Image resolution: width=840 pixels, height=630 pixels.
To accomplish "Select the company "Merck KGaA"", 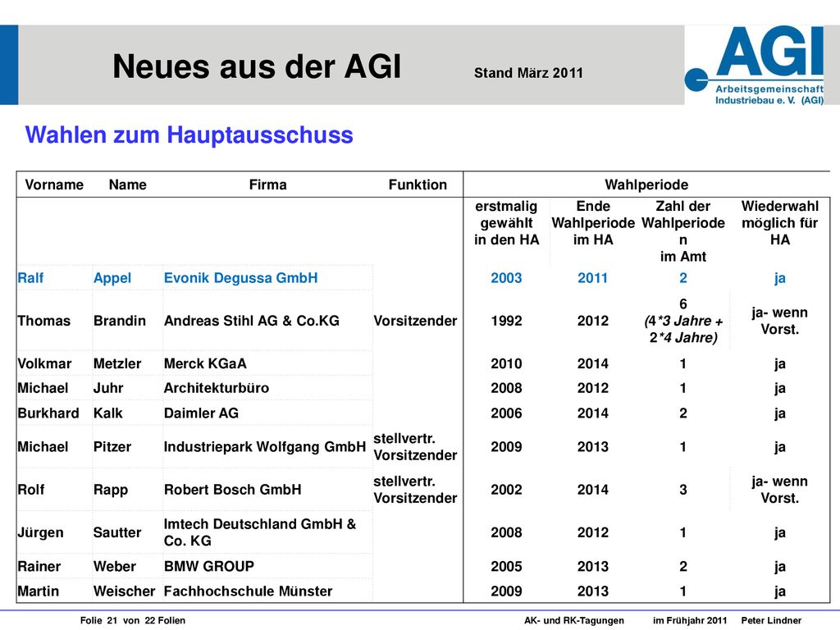I will (x=205, y=363).
